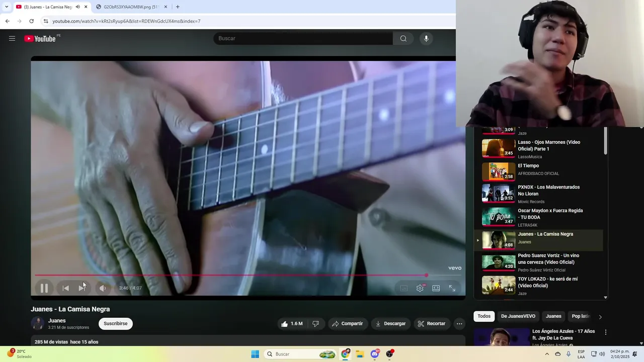Click the playlist panel scrollbar thumb

pos(605,141)
